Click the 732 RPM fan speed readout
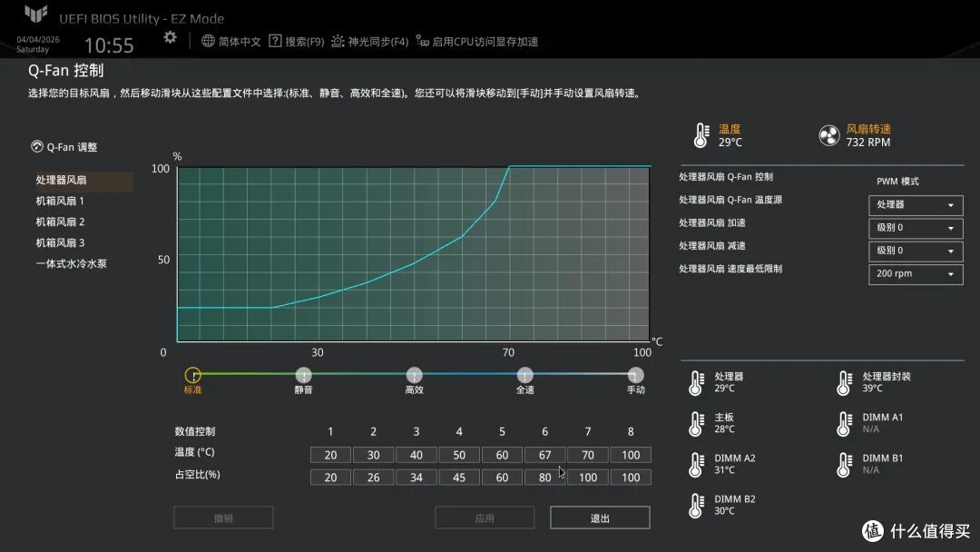980x552 pixels. [x=868, y=143]
